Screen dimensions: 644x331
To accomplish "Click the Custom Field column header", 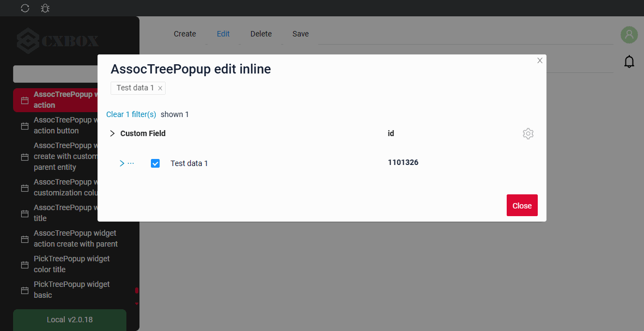I will point(143,133).
